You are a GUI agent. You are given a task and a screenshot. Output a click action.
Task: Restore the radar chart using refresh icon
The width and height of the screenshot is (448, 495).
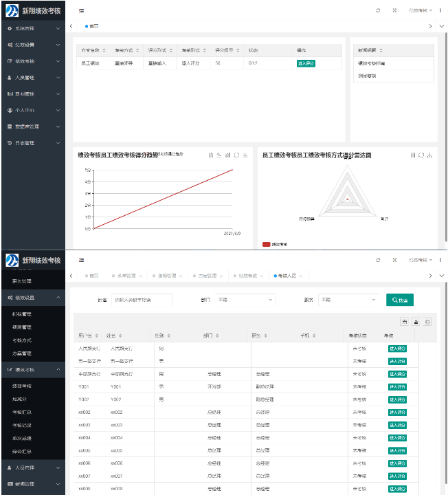pos(421,155)
